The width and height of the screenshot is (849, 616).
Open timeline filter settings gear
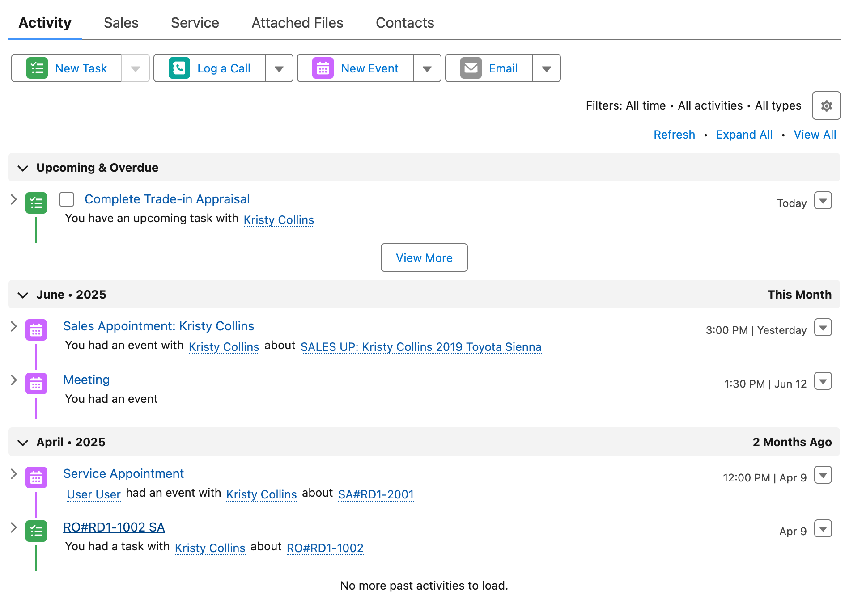click(x=826, y=105)
